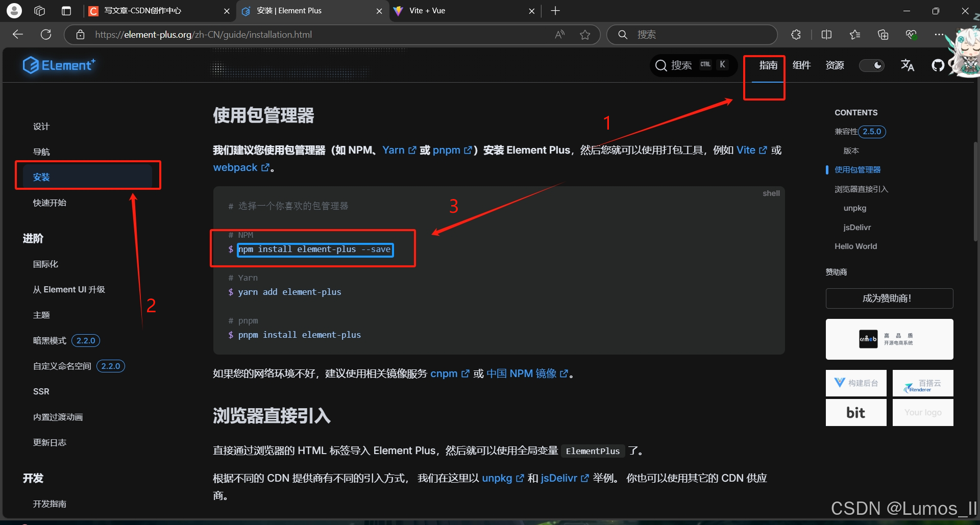The height and width of the screenshot is (525, 980).
Task: Open the workspaces icon
Action: point(40,11)
